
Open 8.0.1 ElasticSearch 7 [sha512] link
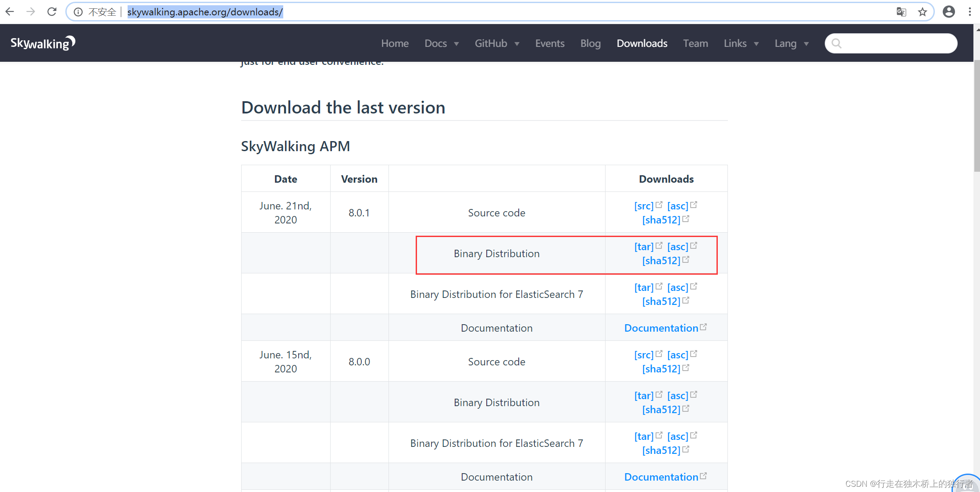pyautogui.click(x=661, y=301)
